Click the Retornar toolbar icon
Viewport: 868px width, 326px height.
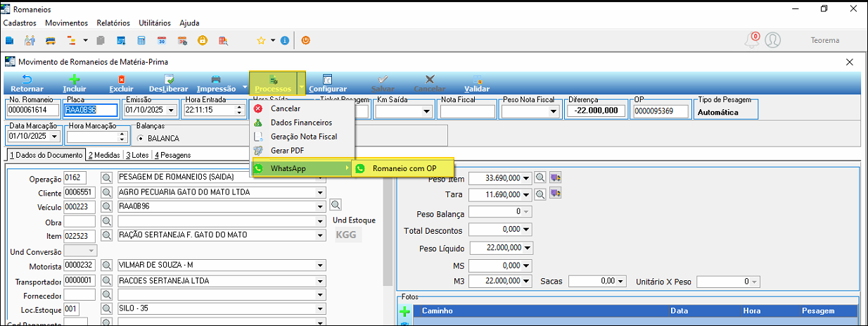tap(27, 80)
